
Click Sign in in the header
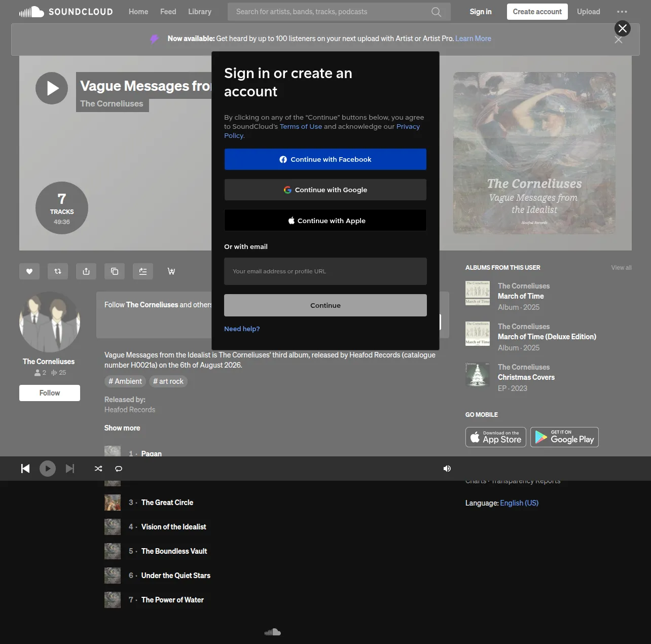(481, 12)
